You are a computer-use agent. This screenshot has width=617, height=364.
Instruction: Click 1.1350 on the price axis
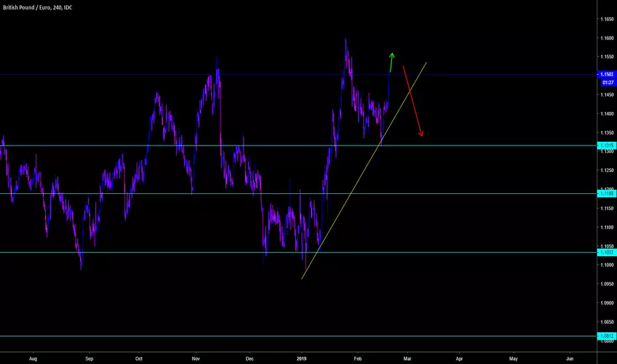607,132
